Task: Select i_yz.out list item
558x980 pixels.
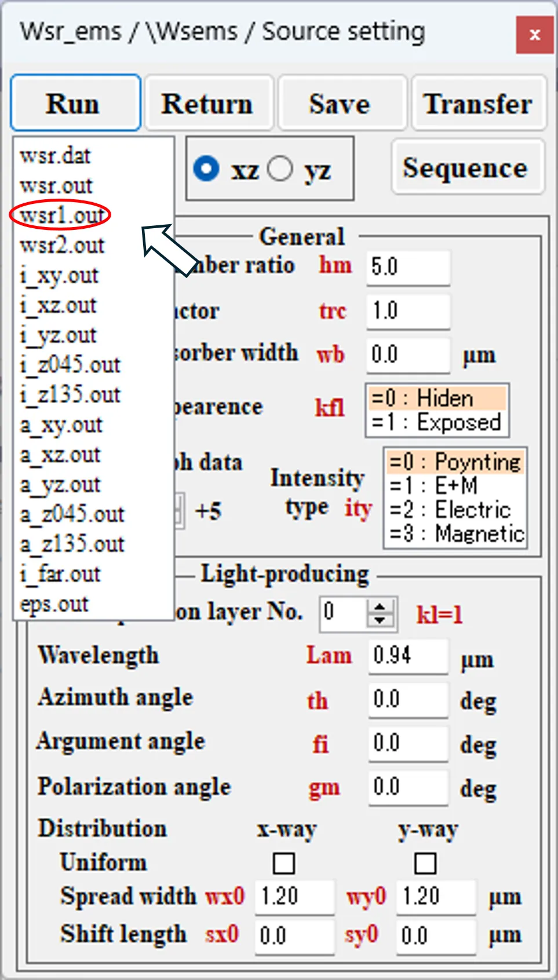Action: coord(58,335)
